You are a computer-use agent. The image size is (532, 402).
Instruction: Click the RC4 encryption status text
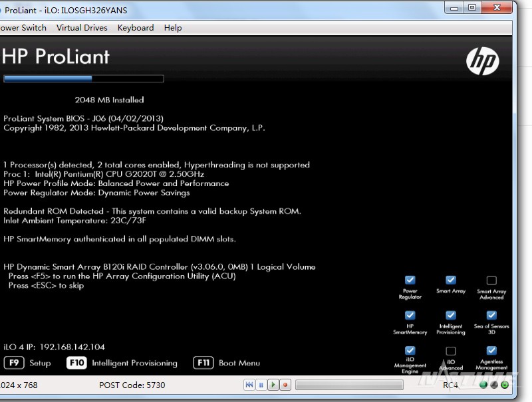click(x=451, y=385)
